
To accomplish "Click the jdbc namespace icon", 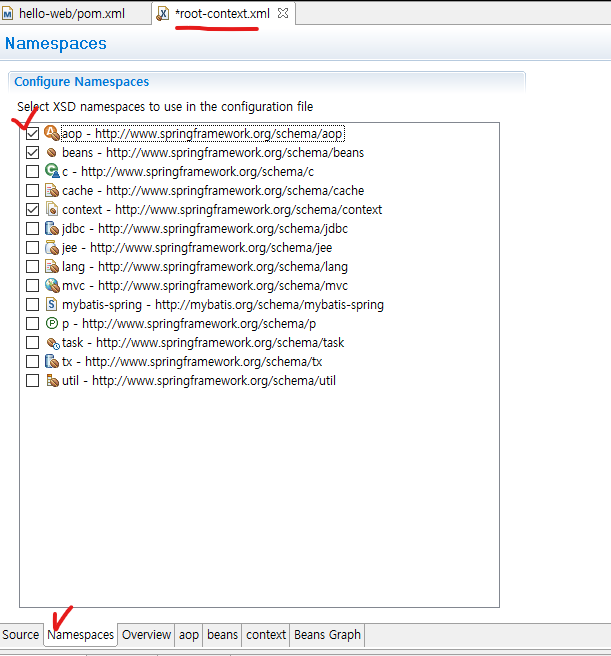I will coord(51,229).
